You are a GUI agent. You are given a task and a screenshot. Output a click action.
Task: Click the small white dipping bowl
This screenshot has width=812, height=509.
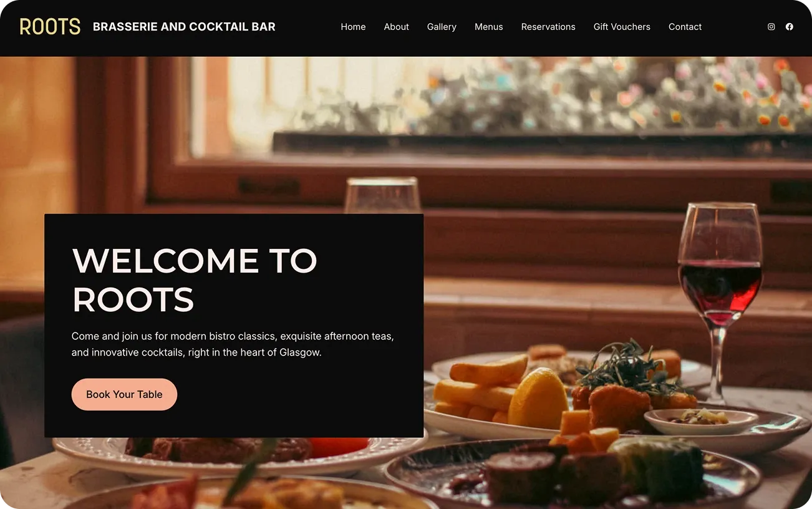(700, 421)
